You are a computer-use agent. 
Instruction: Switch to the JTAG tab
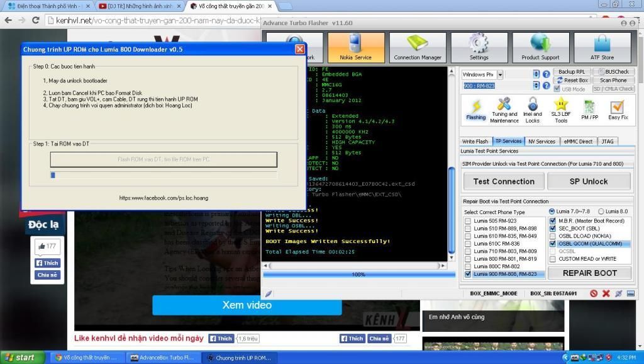pos(608,142)
